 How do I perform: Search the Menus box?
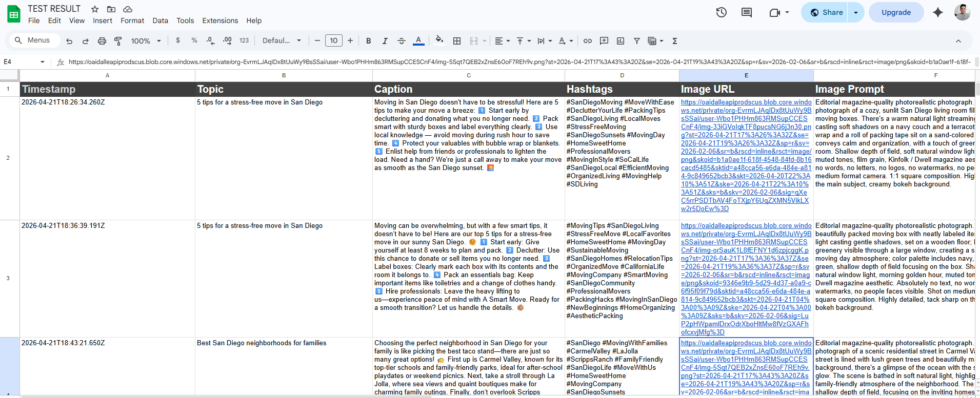(35, 40)
